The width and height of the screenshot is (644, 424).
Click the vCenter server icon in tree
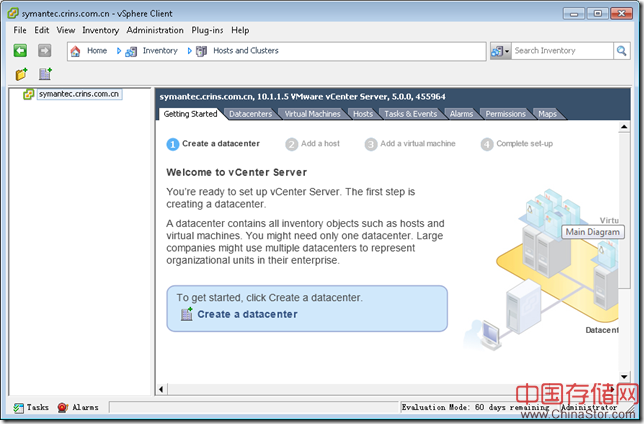click(28, 94)
